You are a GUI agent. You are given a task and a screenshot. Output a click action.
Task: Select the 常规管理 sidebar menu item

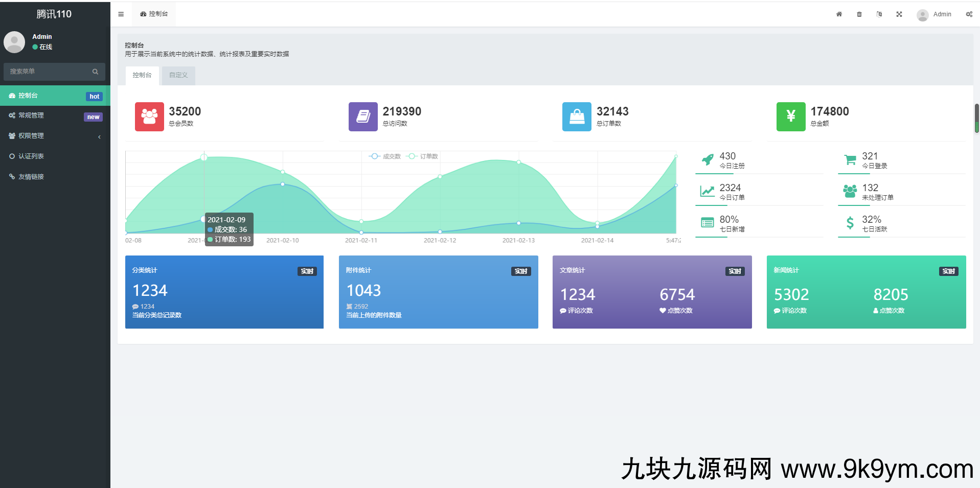pyautogui.click(x=55, y=115)
